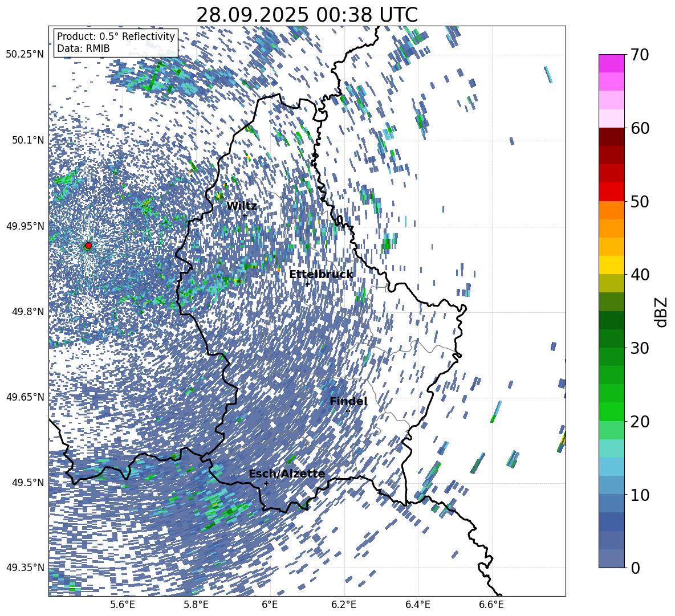The image size is (675, 616).
Task: Click the cross marker under Wiltz
Action: (x=245, y=216)
